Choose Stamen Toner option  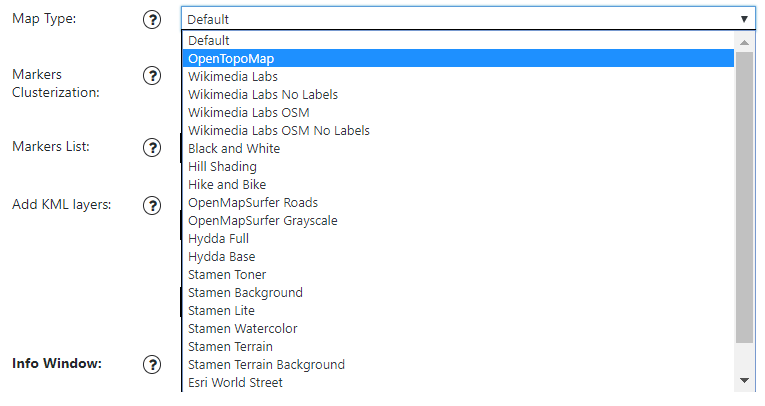tap(458, 275)
